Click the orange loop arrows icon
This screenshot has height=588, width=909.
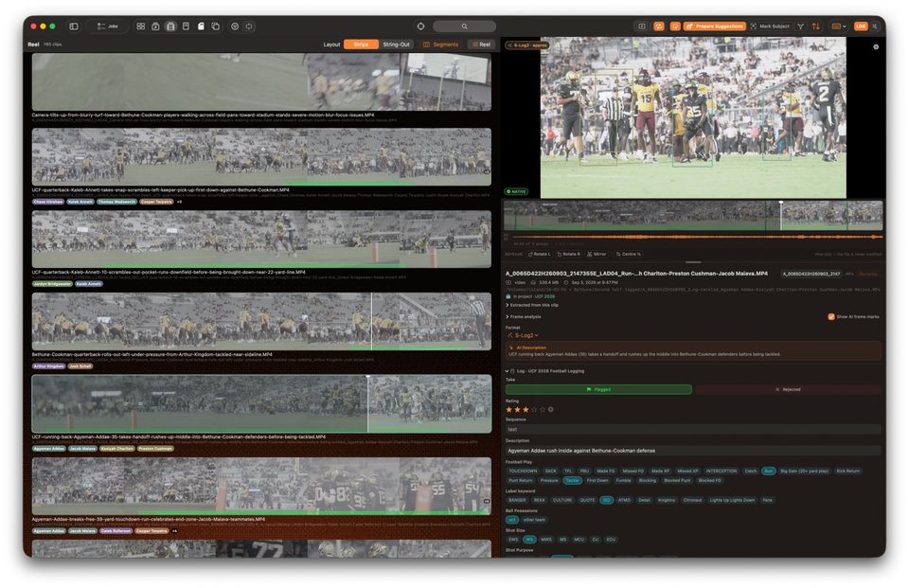click(x=659, y=27)
